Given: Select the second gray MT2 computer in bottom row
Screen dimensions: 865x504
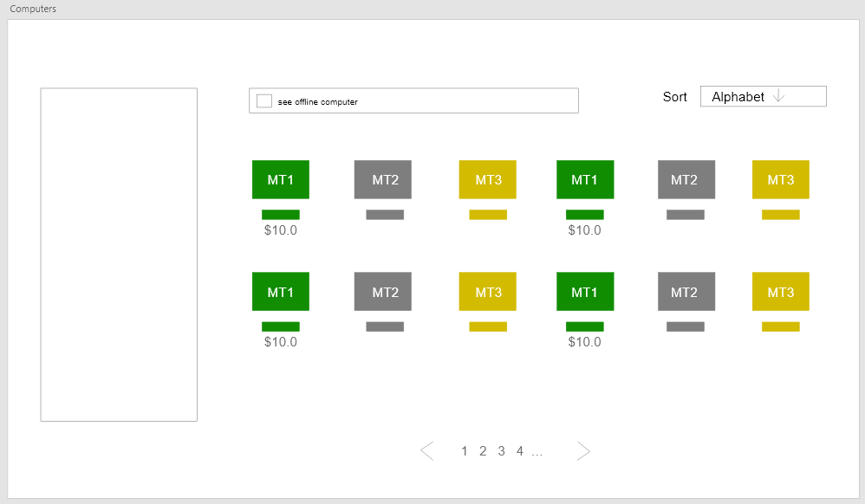Looking at the screenshot, I should coord(686,291).
